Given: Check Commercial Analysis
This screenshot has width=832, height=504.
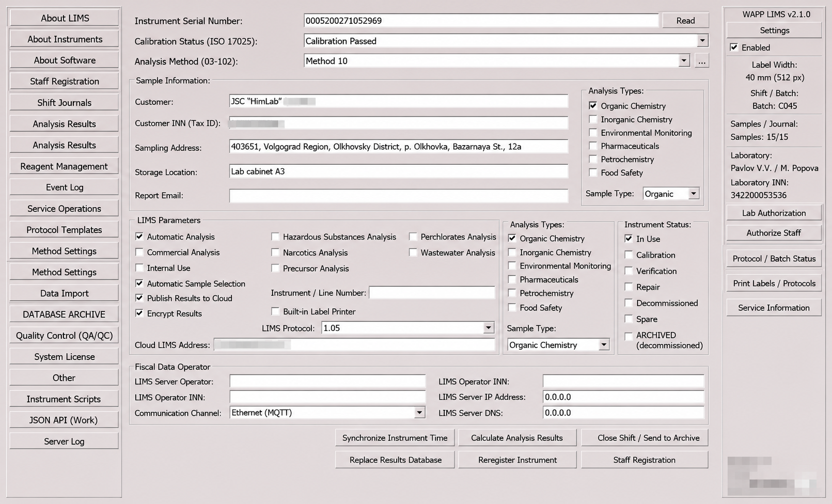Looking at the screenshot, I should (x=139, y=252).
